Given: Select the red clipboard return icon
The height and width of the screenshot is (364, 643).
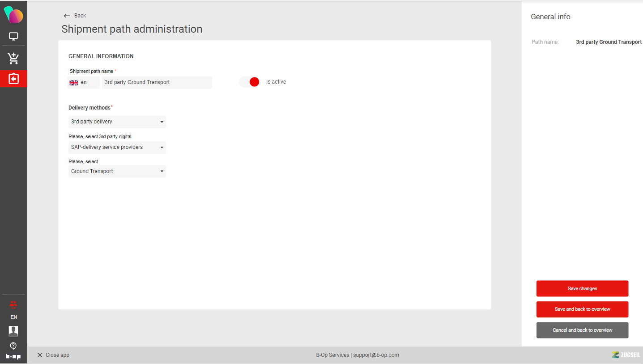Looking at the screenshot, I should point(13,79).
